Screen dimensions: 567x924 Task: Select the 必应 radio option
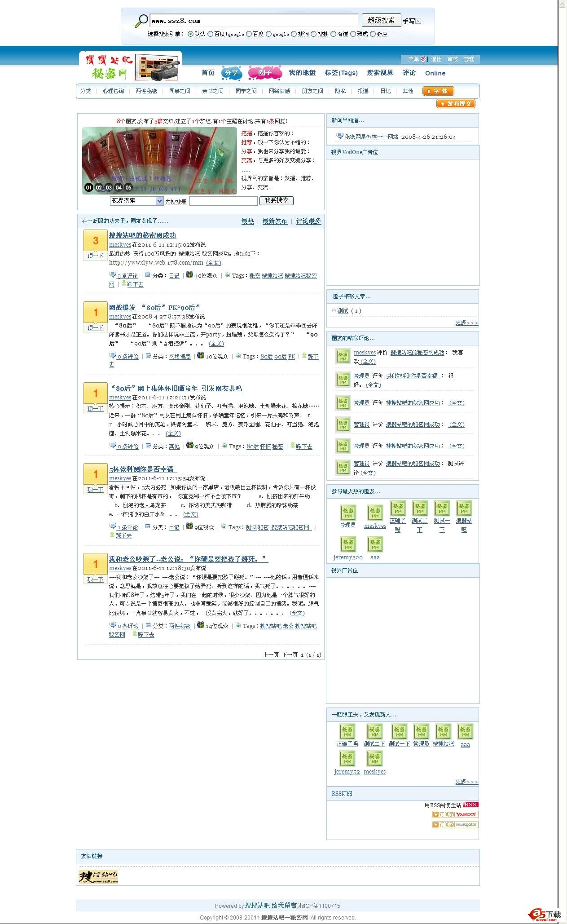[373, 34]
